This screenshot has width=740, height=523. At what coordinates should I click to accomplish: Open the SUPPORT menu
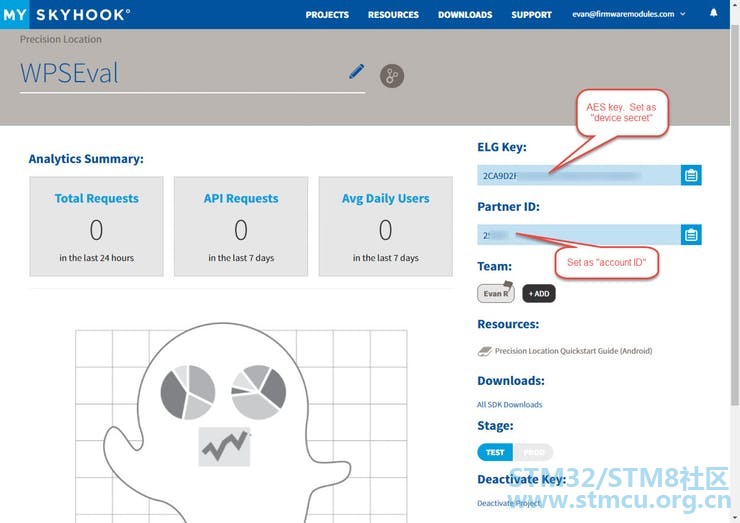(x=531, y=15)
